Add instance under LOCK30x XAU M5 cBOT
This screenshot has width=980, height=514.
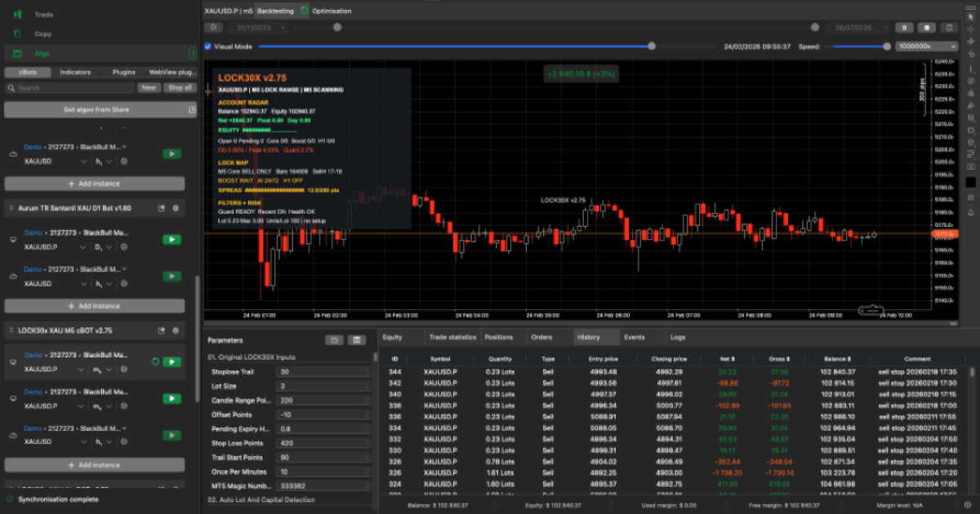[99, 465]
